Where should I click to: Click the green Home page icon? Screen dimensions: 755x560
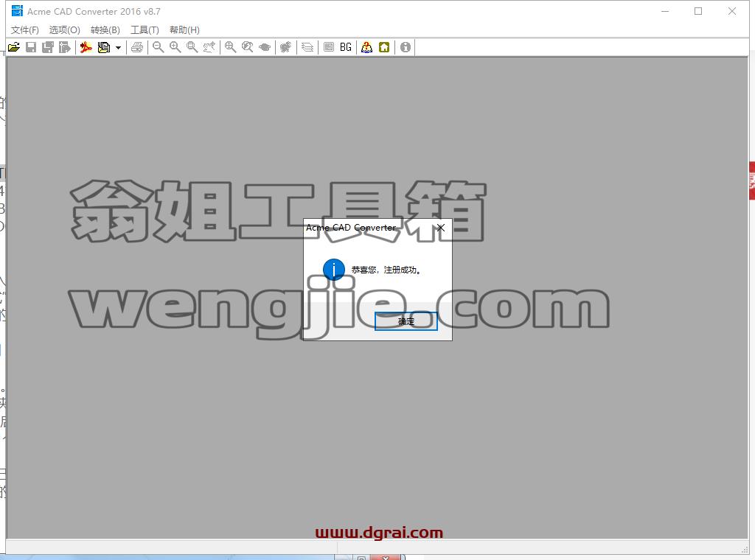click(384, 47)
